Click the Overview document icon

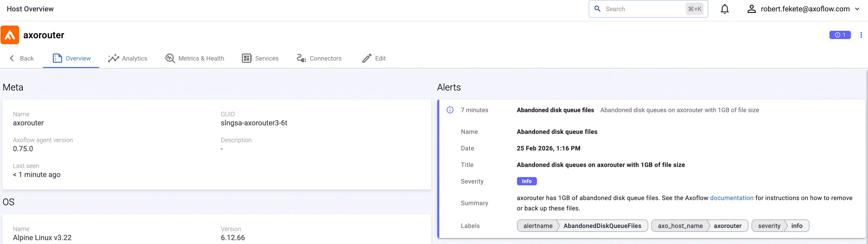coord(57,58)
